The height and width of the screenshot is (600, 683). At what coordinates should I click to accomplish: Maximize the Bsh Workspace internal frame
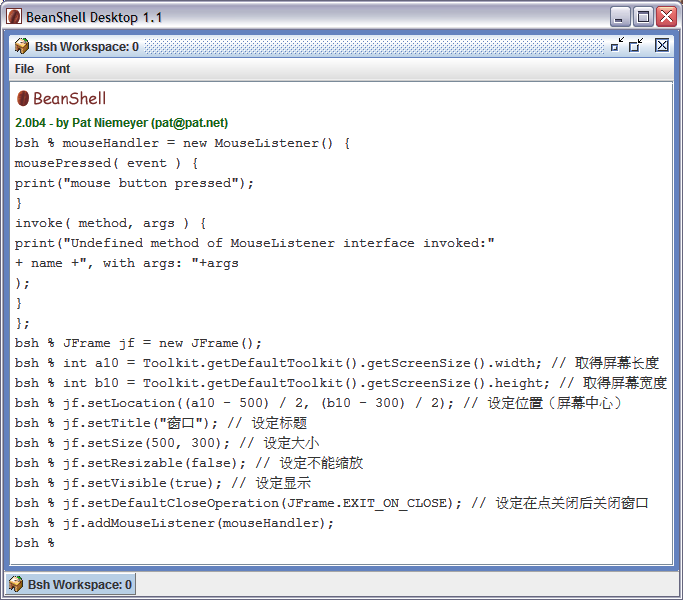click(636, 45)
